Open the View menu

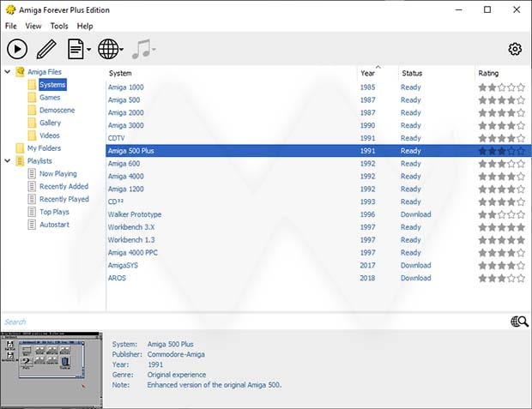33,26
